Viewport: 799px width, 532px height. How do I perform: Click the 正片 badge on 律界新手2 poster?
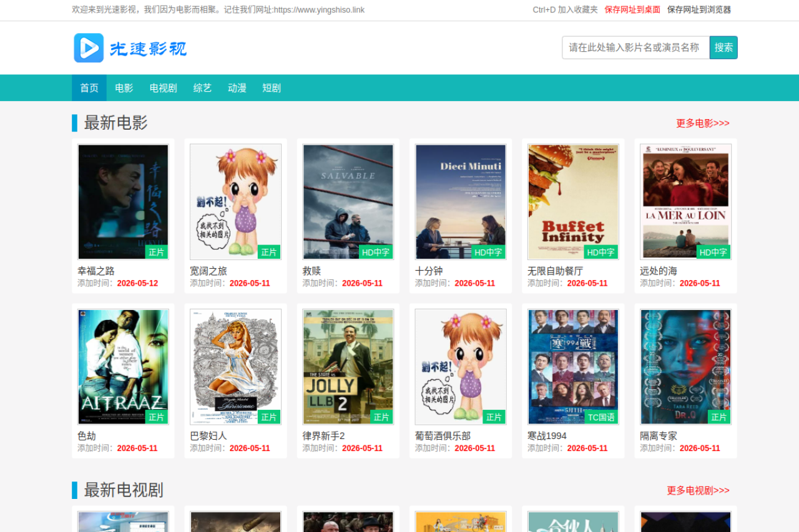(x=381, y=417)
